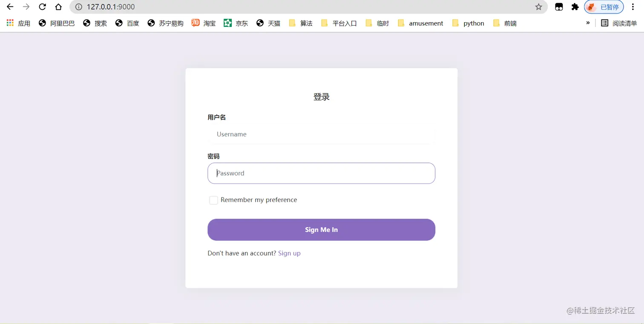Open the 天猫 bookmark
Image resolution: width=644 pixels, height=324 pixels.
268,23
